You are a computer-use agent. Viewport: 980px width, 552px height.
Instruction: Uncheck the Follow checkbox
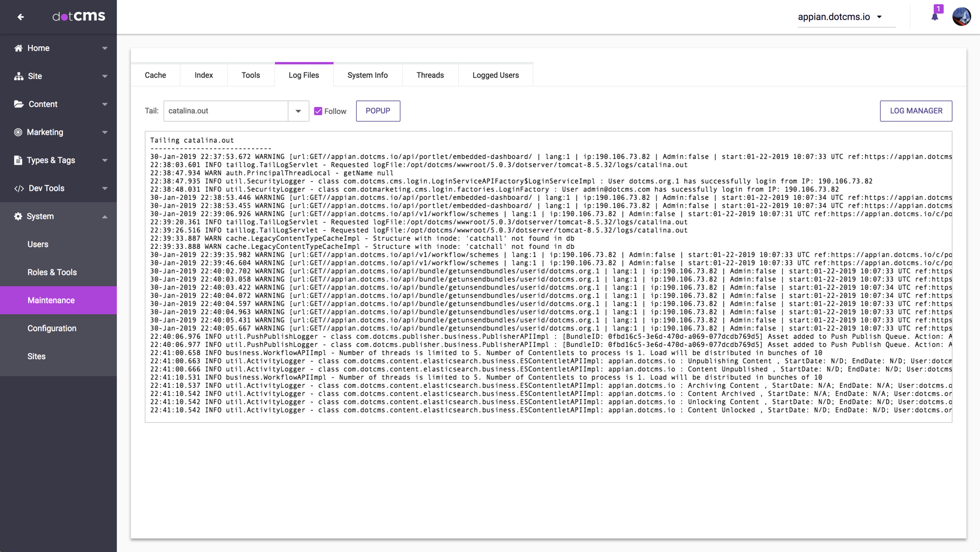318,111
